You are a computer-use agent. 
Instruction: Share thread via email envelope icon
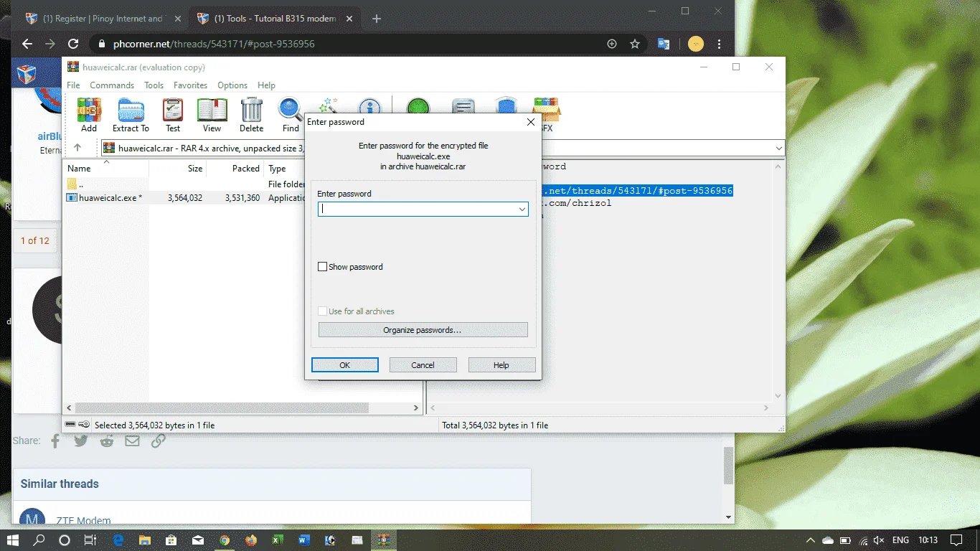click(x=133, y=441)
